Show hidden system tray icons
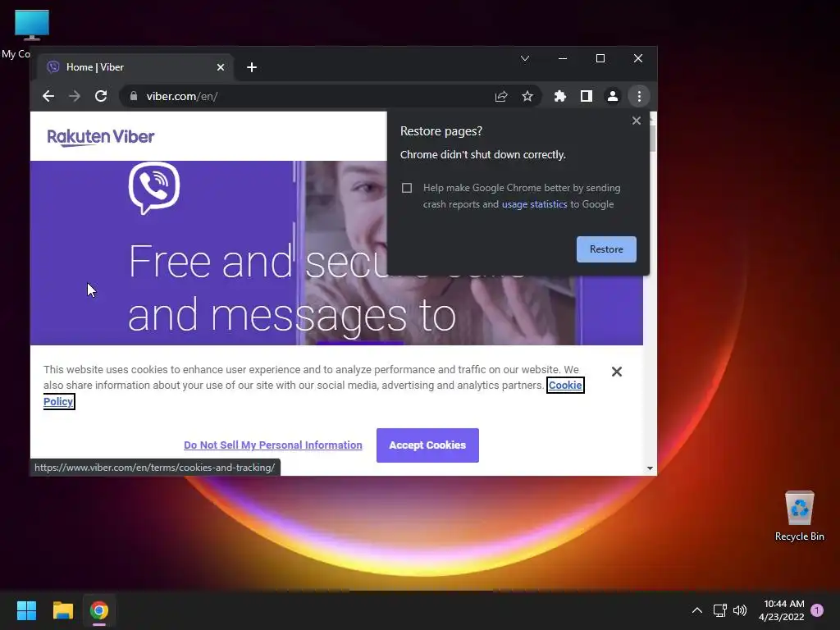840x630 pixels. point(697,610)
